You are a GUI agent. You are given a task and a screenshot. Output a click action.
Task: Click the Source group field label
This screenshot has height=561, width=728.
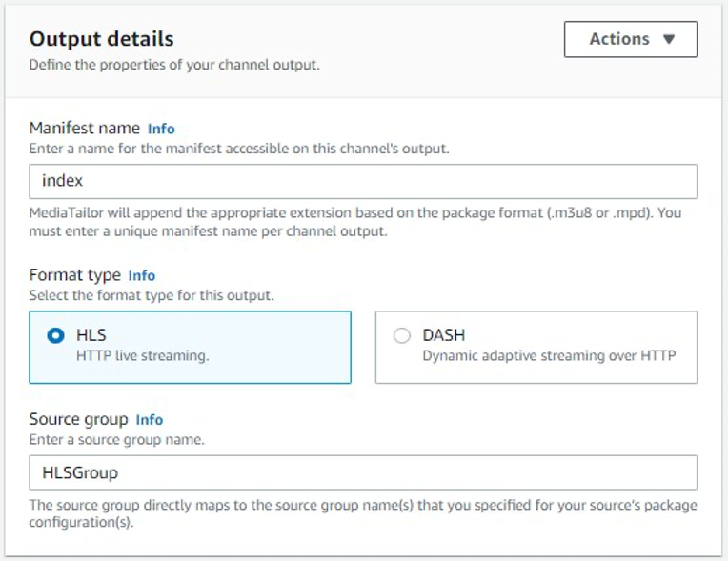click(78, 419)
